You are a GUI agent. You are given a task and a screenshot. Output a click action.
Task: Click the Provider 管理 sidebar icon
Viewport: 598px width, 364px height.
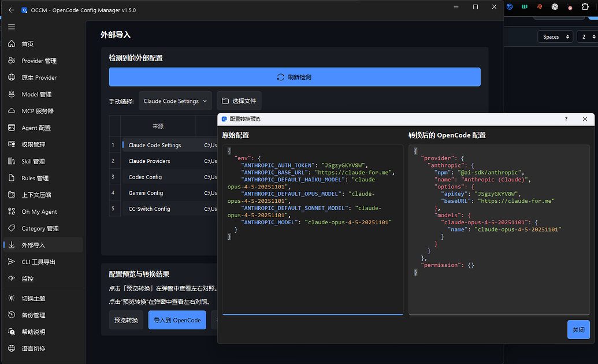coord(12,61)
